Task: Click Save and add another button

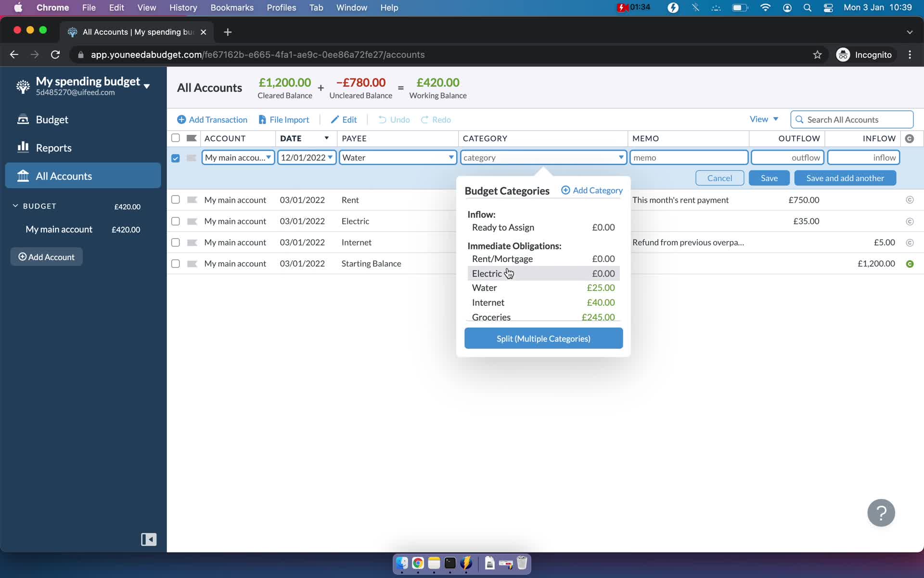Action: (845, 178)
